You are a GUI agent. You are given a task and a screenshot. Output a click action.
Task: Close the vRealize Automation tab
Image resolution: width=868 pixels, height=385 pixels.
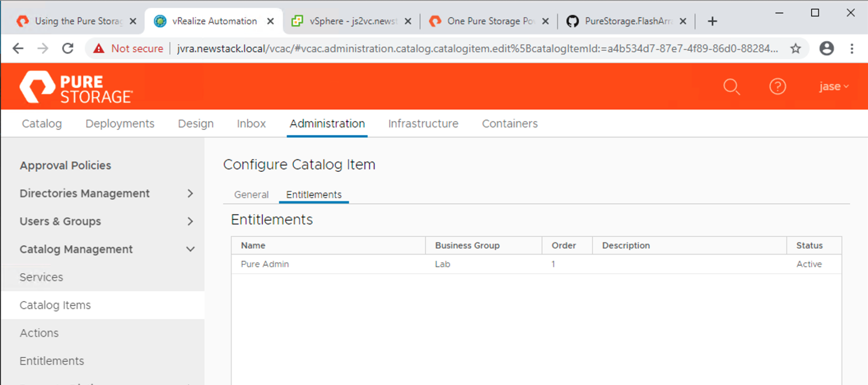coord(270,21)
